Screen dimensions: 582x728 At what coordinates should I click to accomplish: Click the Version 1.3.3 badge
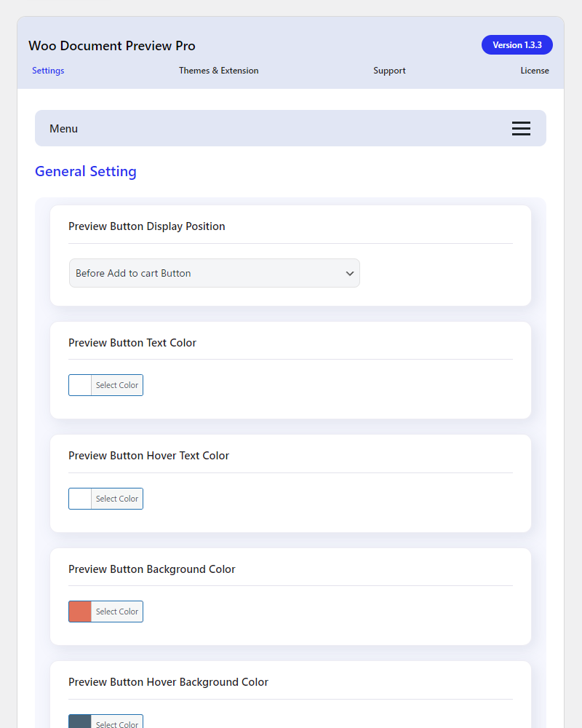click(517, 45)
